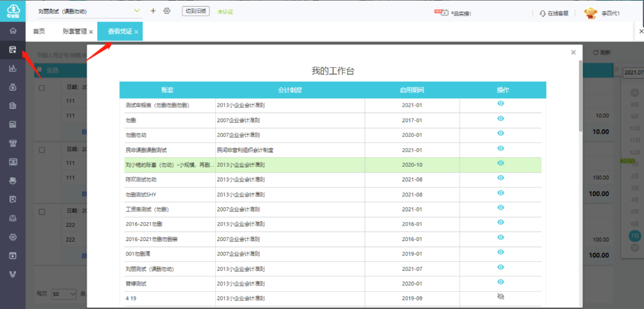Click the up chevron above months list

[x=634, y=93]
